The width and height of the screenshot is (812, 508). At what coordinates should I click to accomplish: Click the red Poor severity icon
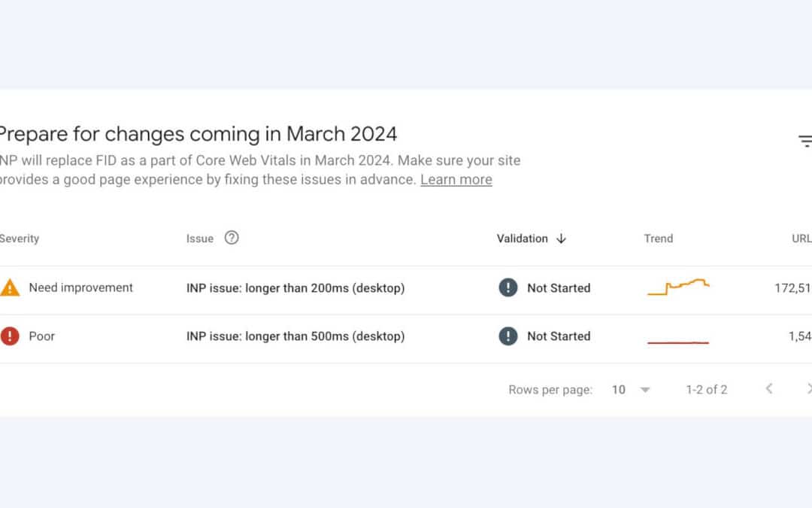tap(10, 336)
